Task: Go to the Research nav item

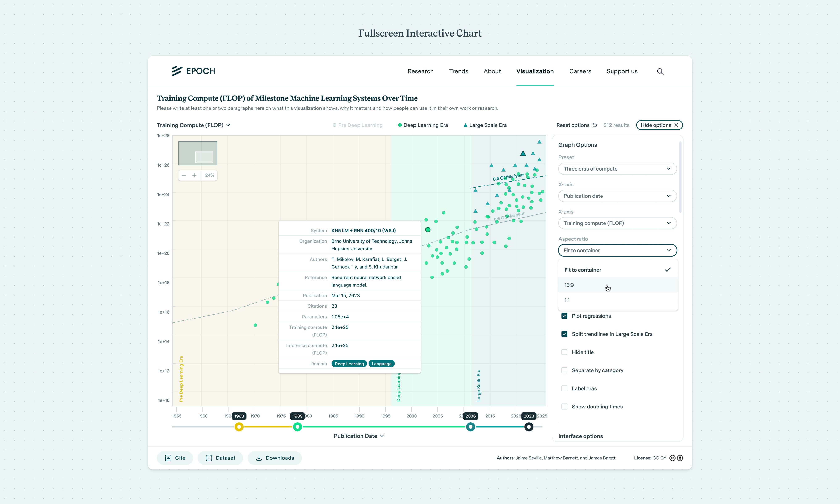Action: [x=420, y=71]
